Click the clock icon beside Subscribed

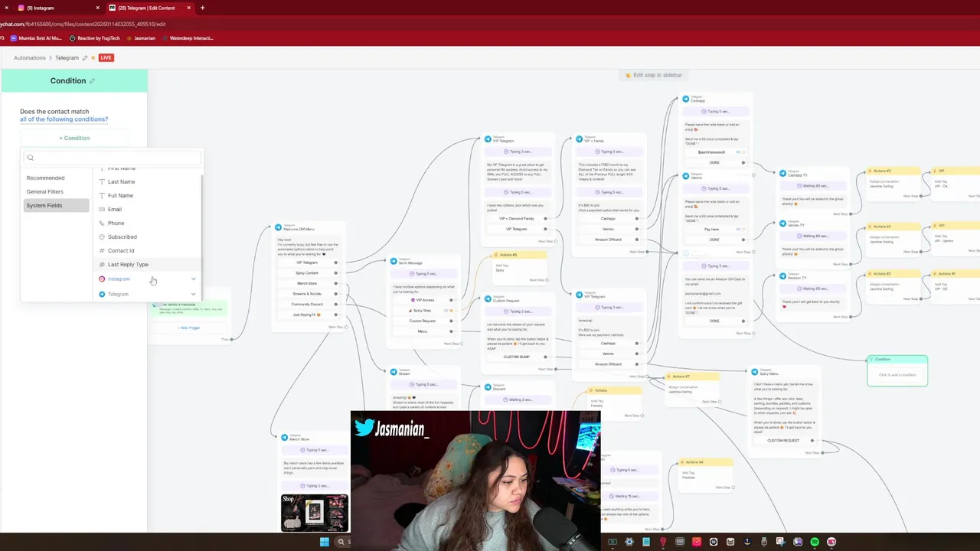tap(102, 237)
